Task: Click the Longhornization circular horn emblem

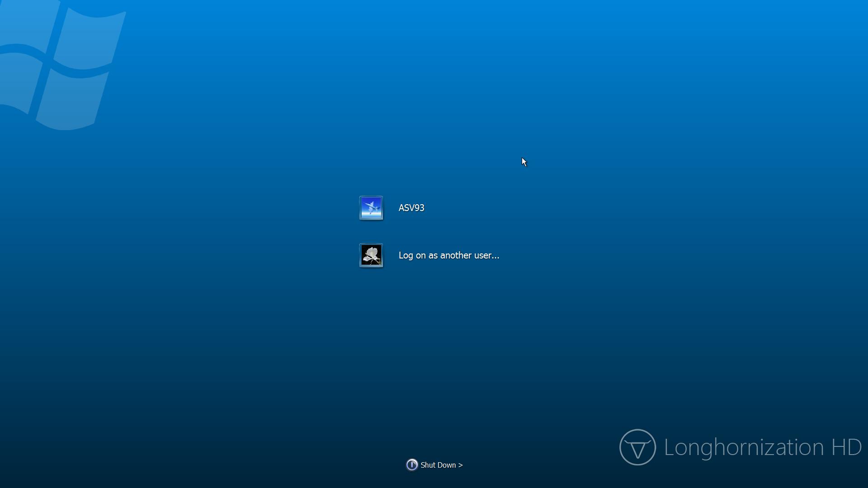Action: 637,447
